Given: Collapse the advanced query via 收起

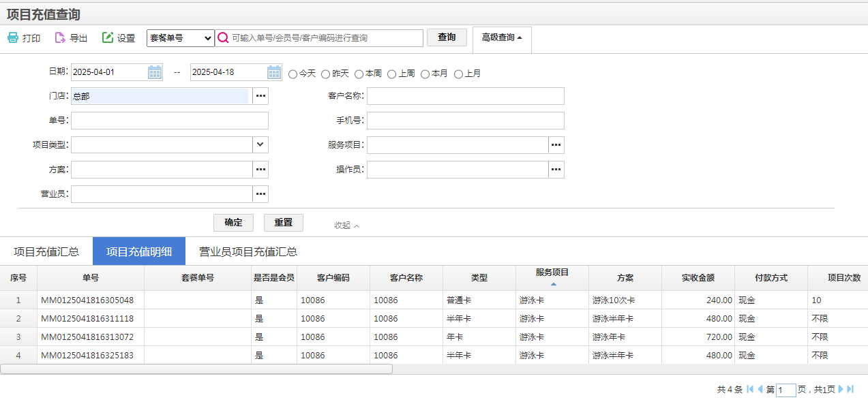Looking at the screenshot, I should tap(346, 226).
